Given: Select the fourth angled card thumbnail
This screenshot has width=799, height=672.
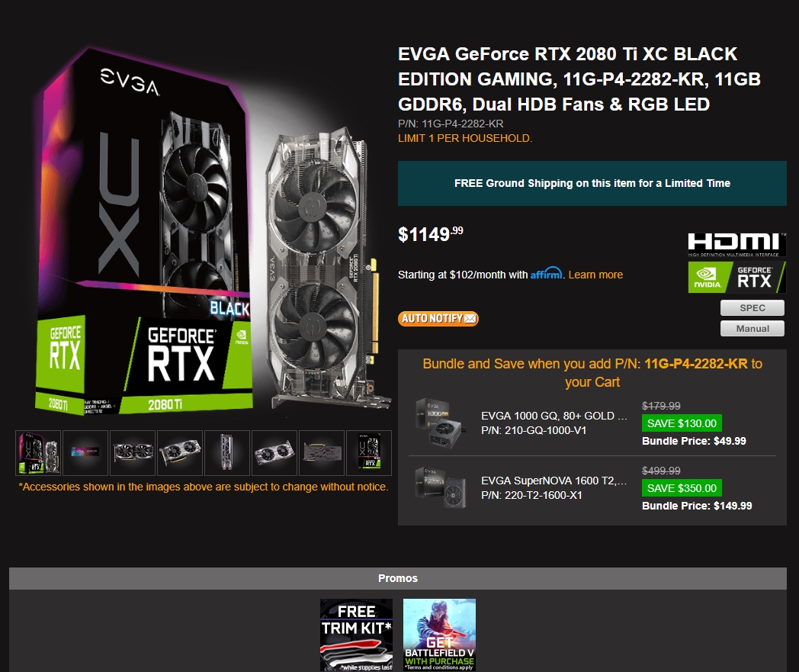Looking at the screenshot, I should coord(180,453).
